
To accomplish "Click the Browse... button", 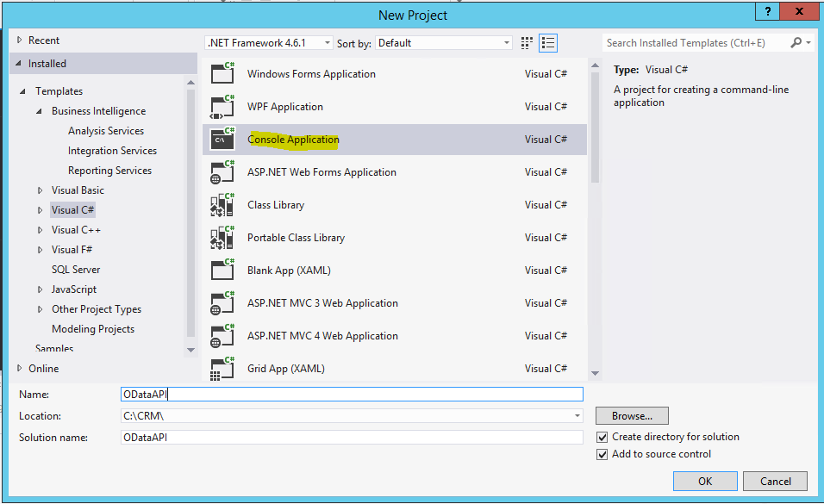I will click(632, 416).
